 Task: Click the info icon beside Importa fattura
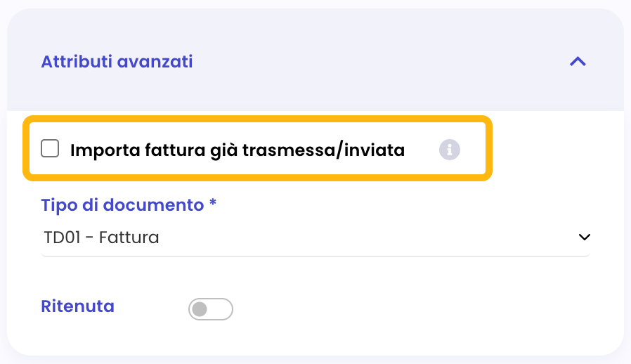coord(450,150)
